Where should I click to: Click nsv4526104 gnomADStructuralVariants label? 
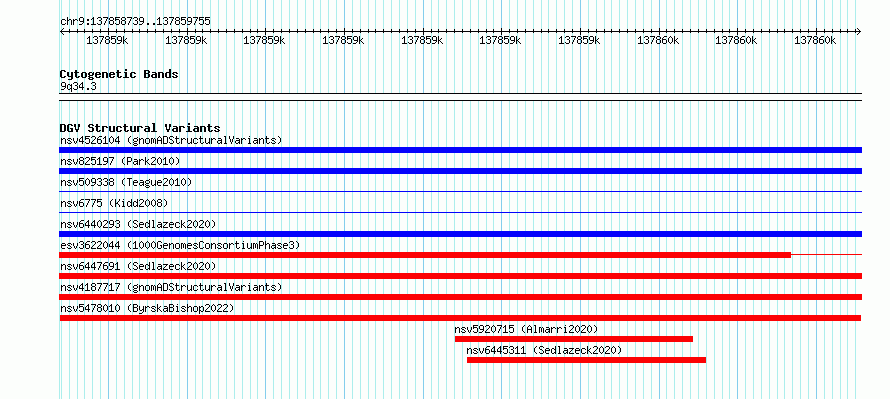coord(171,140)
